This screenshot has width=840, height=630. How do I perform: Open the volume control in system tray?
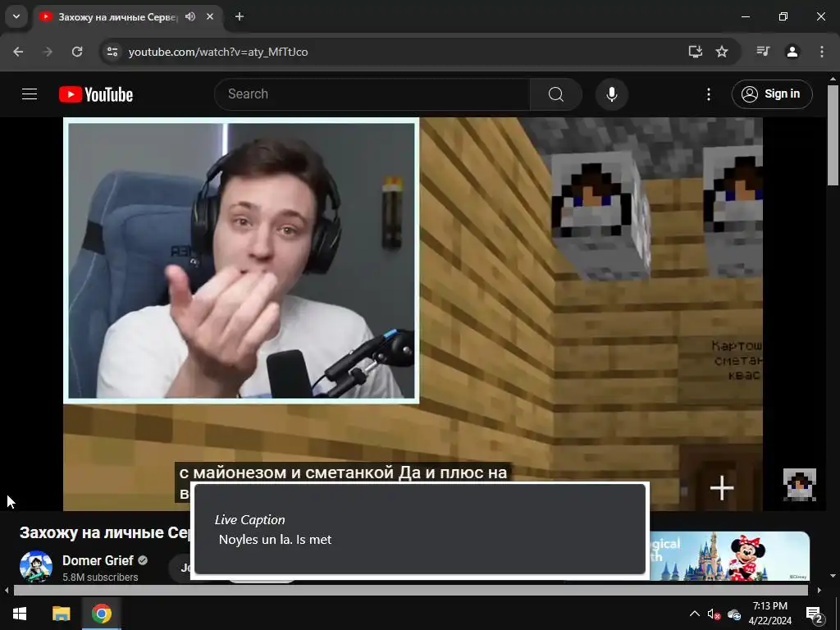[714, 614]
